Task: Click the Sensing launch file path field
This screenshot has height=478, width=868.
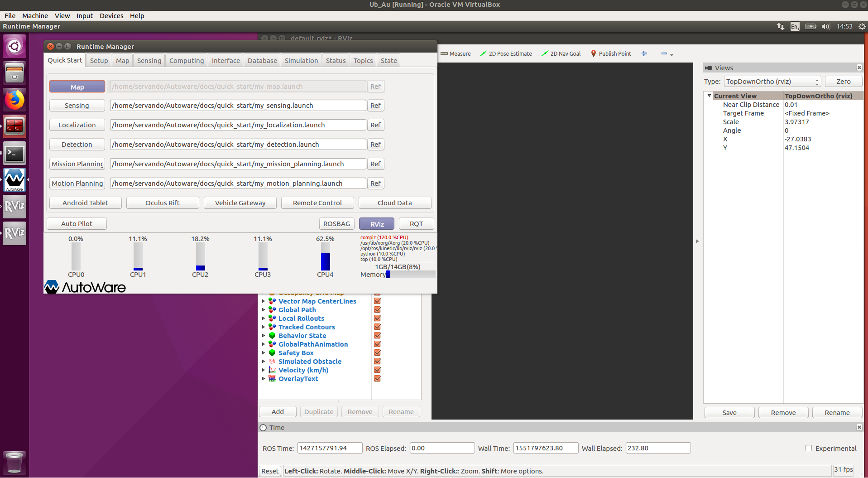Action: [238, 105]
